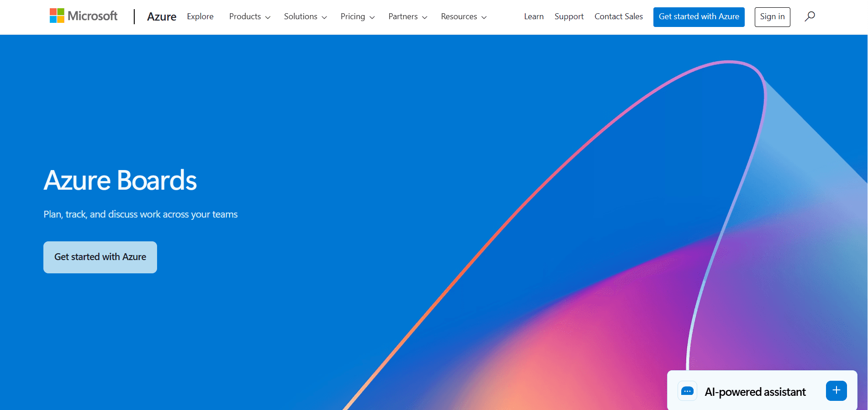The height and width of the screenshot is (410, 868).
Task: Open the search magnifier icon
Action: click(x=810, y=16)
